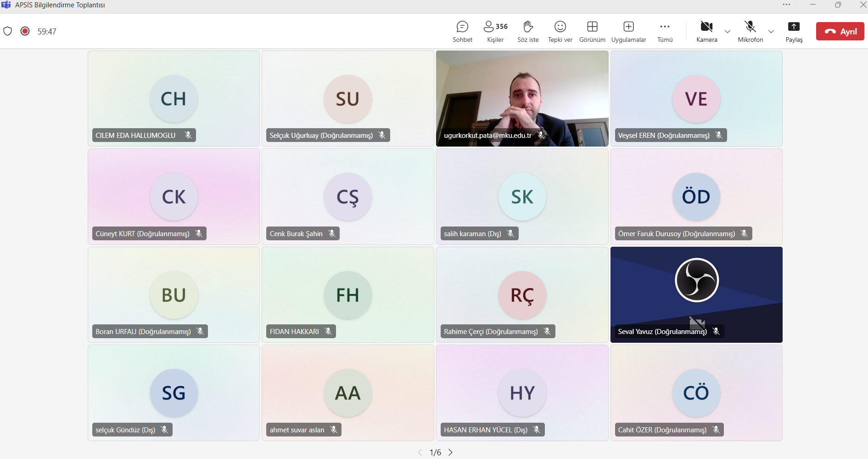Expand the Kamera options dropdown arrow
The image size is (868, 459).
pyautogui.click(x=728, y=32)
